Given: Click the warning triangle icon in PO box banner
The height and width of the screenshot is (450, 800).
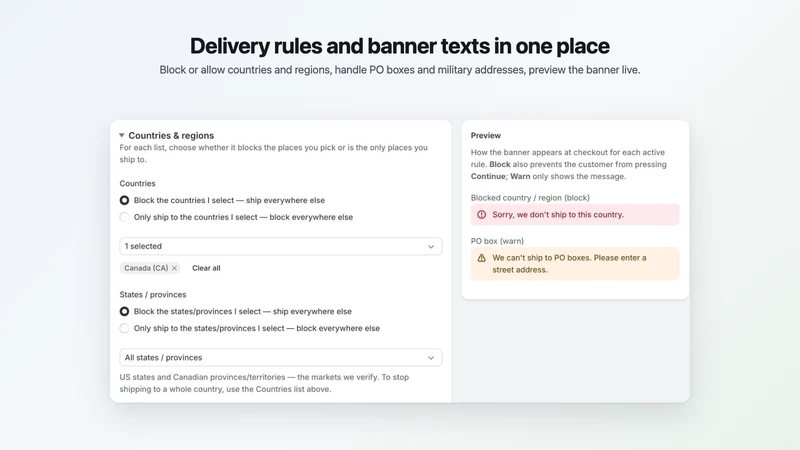Looking at the screenshot, I should coord(482,258).
